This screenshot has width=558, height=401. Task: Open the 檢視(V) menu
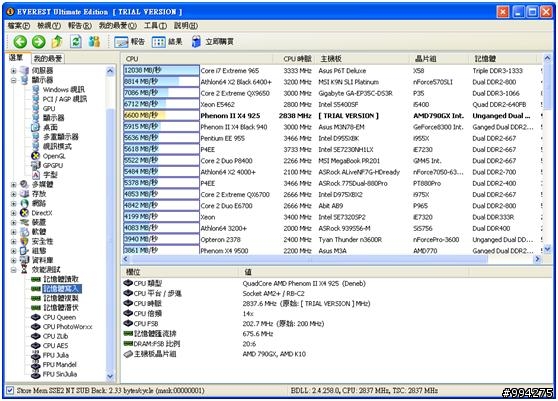[49, 26]
